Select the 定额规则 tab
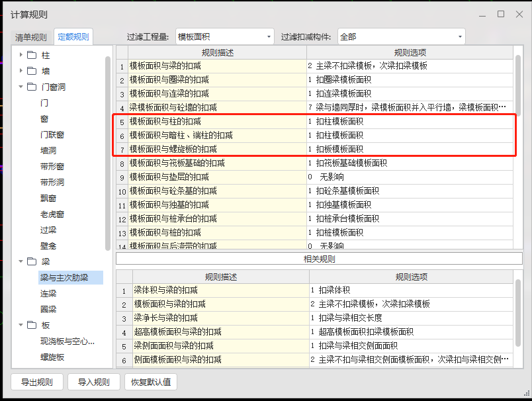532x401 pixels. coord(73,37)
